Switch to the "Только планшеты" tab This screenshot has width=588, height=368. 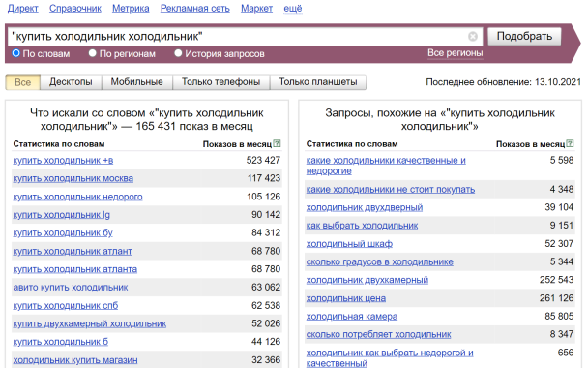click(x=318, y=82)
